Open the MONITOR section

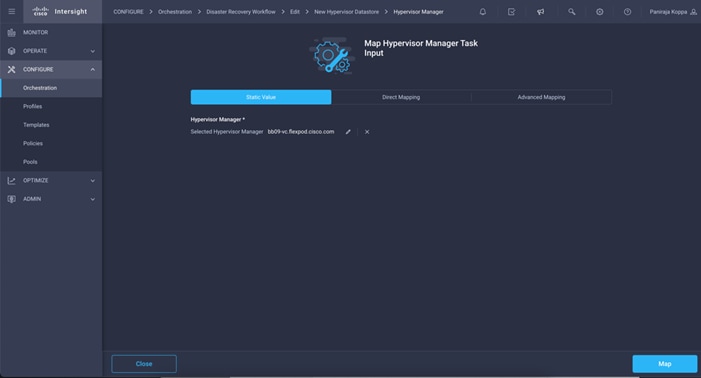pos(51,32)
